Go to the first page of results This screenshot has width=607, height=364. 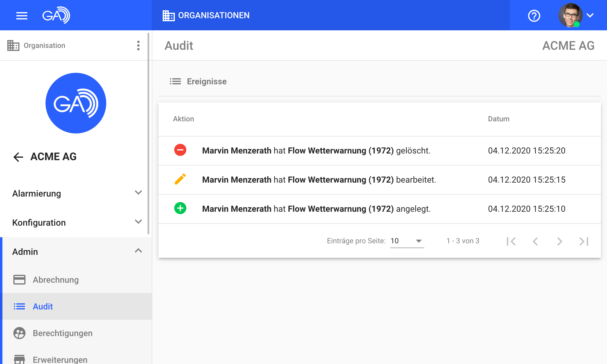(x=511, y=241)
